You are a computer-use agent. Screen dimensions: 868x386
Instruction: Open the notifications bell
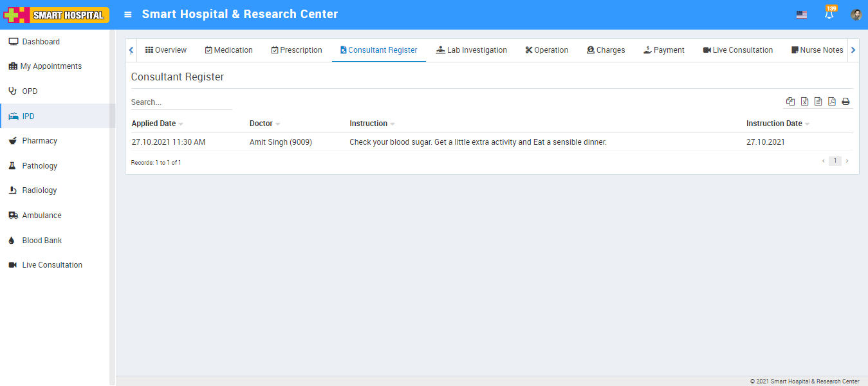[x=829, y=14]
